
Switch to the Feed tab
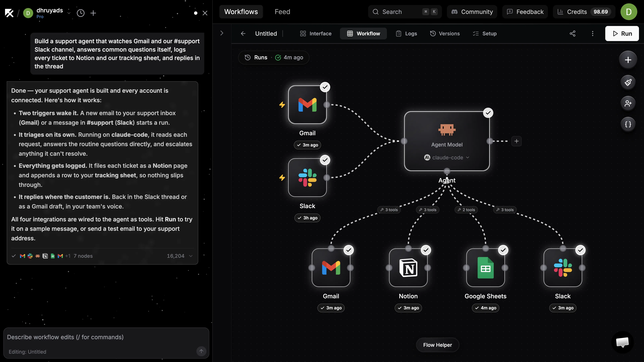(x=282, y=12)
